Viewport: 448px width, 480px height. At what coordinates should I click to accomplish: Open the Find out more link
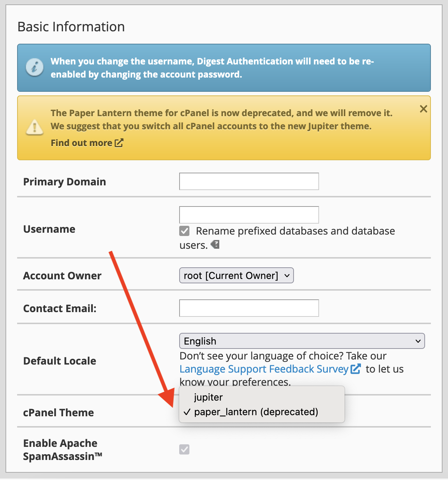(x=82, y=143)
